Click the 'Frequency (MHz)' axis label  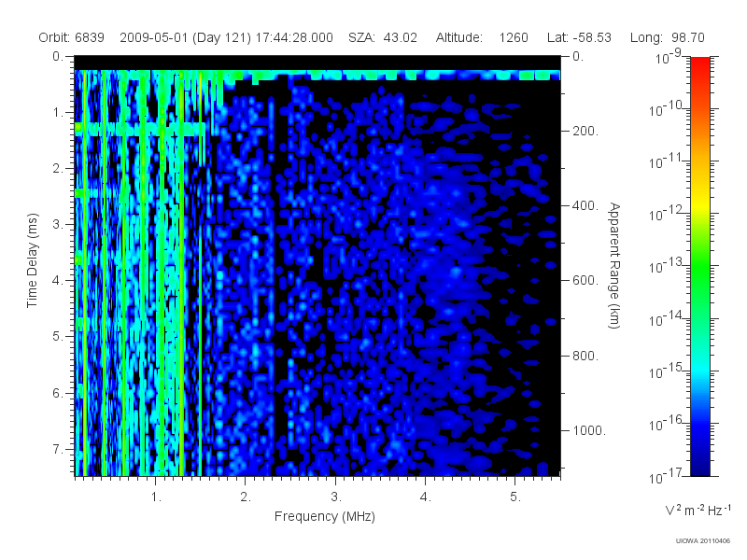pyautogui.click(x=324, y=516)
